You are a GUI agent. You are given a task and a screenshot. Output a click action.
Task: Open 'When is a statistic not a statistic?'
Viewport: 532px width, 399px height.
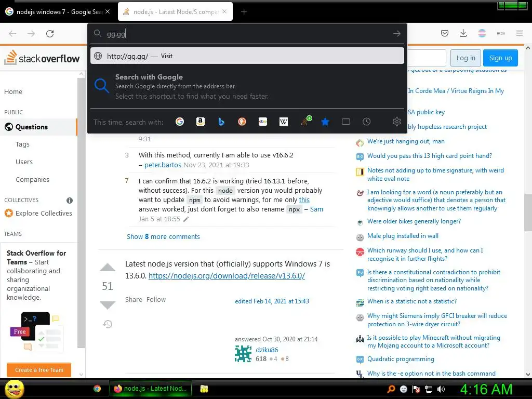click(412, 301)
